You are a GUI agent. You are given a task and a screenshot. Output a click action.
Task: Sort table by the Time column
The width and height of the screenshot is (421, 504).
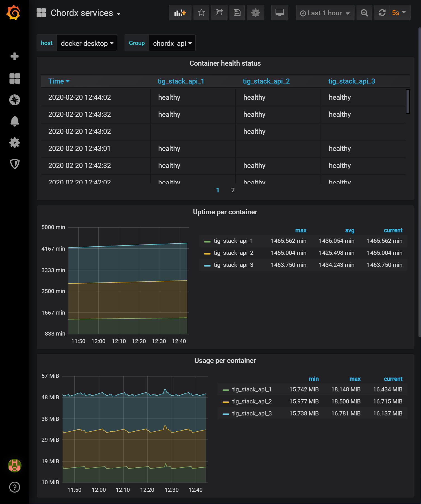(59, 81)
